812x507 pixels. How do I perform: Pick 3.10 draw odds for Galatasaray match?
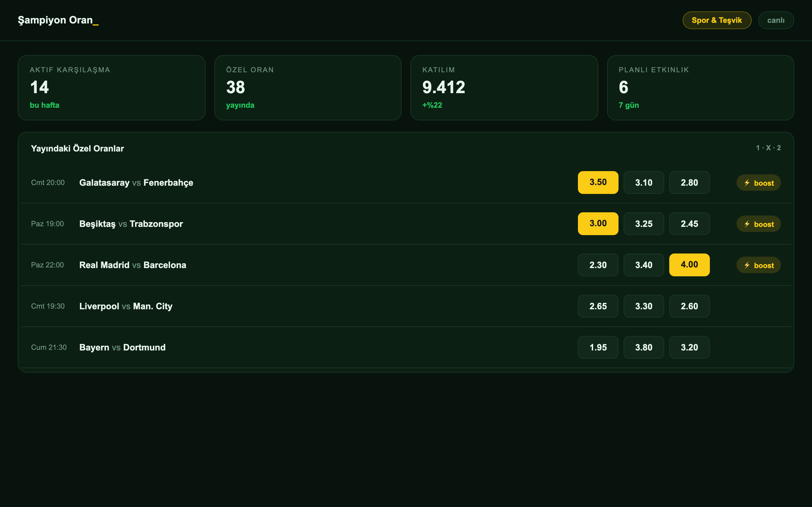644,183
